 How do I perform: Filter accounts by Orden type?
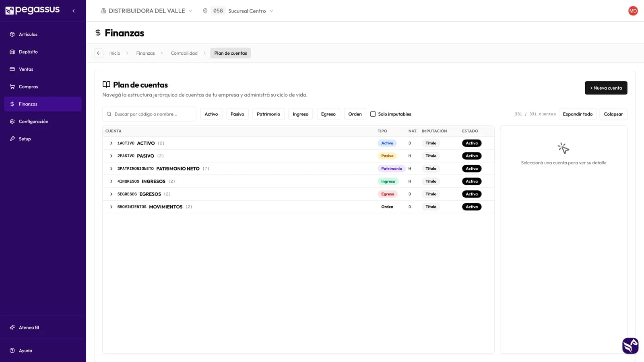[355, 114]
